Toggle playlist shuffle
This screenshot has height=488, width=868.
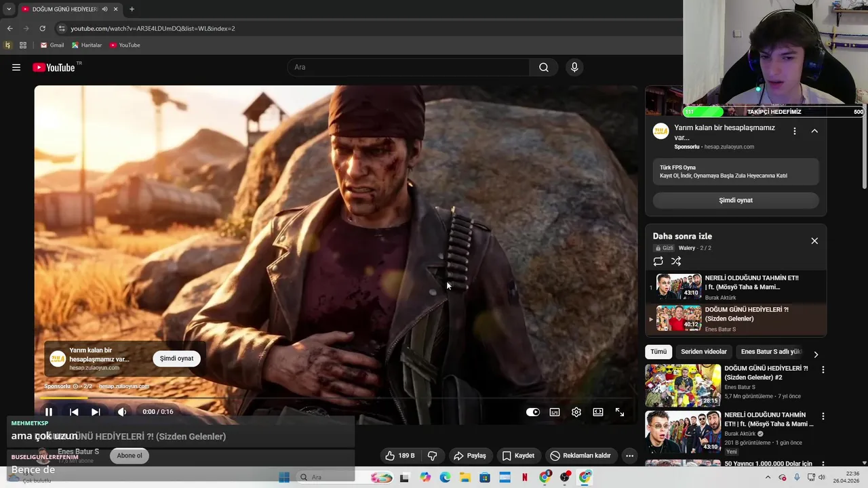(676, 261)
